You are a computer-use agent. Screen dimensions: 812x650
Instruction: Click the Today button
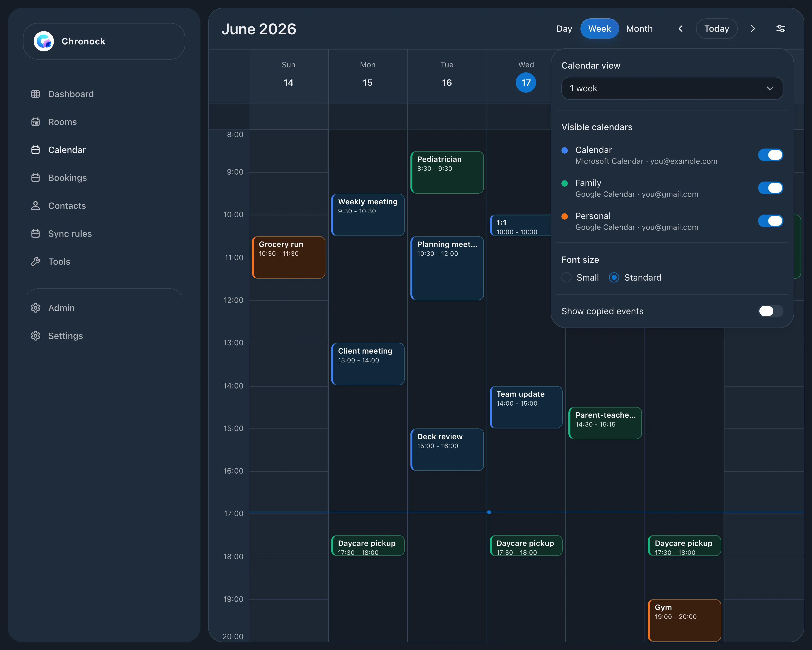click(716, 29)
